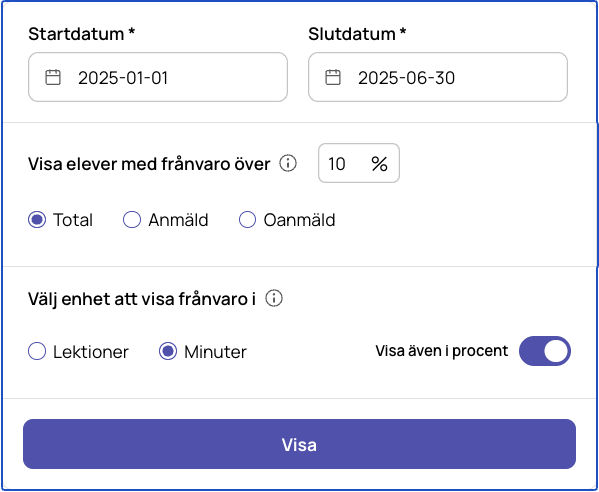Toggle the Visa även i procent switch
The image size is (599, 492).
(x=545, y=351)
